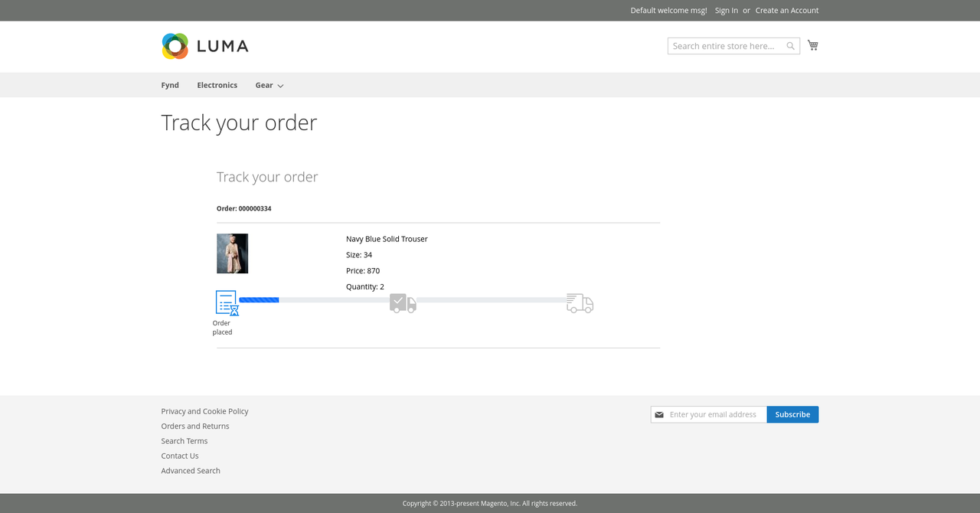
Task: Click the search magnifier icon
Action: [790, 46]
